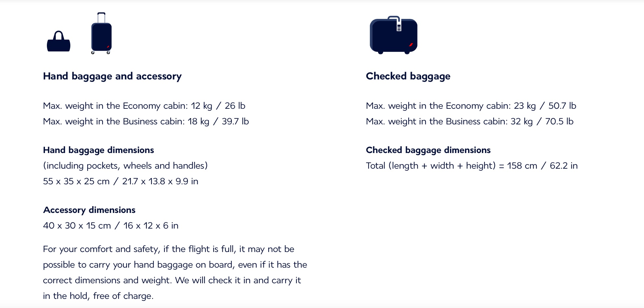Click "(including pockets, wheels and handles)" note

click(x=125, y=166)
